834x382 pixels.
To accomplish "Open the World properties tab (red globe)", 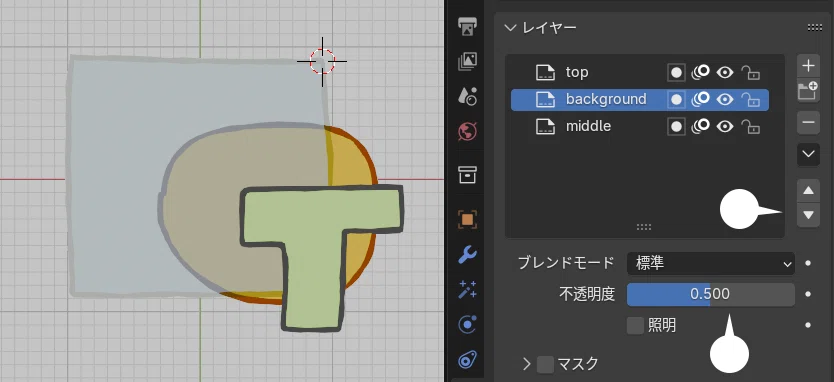I will point(468,131).
